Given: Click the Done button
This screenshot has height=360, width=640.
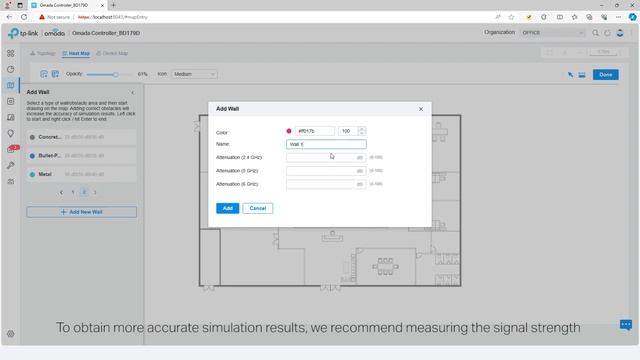Looking at the screenshot, I should click(x=605, y=75).
